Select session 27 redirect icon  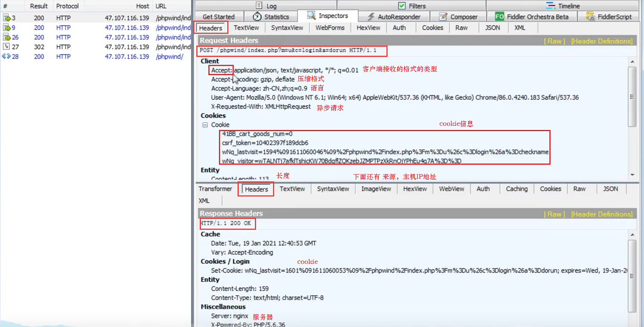pos(6,46)
